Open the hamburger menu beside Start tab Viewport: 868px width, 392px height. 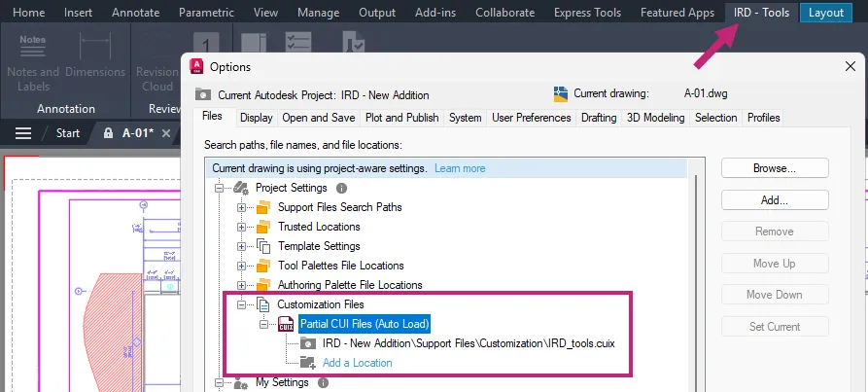pos(23,133)
